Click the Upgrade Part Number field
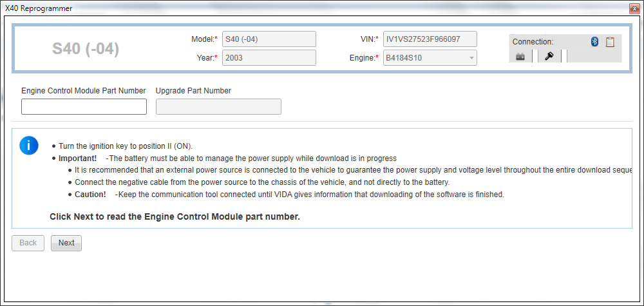 click(x=218, y=107)
